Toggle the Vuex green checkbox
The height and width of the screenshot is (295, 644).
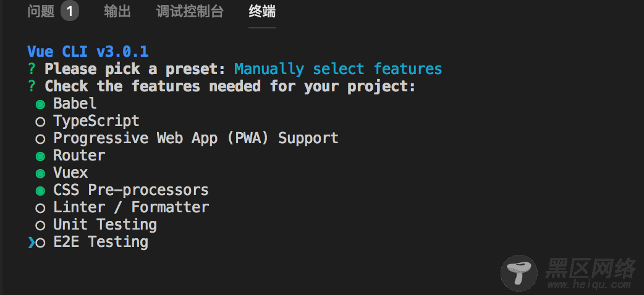(x=40, y=173)
